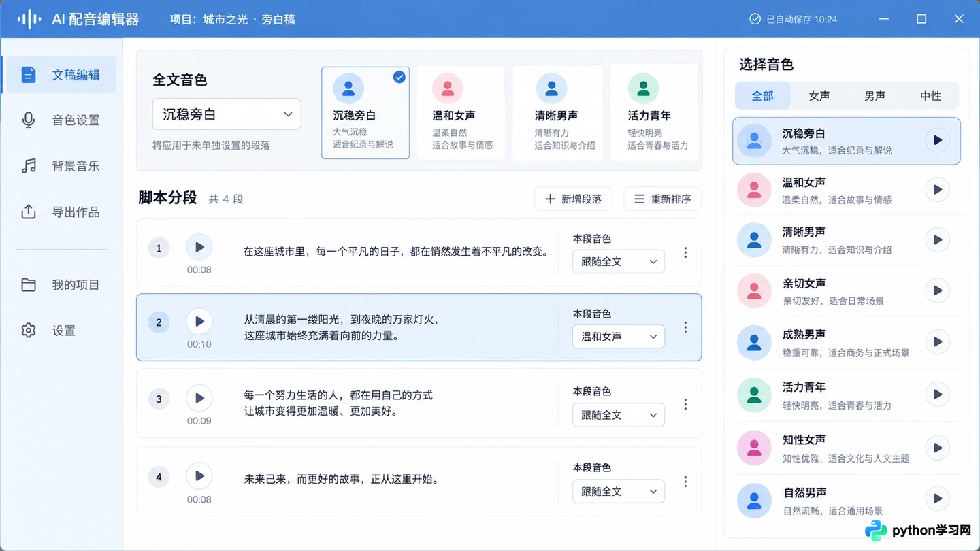Choose the 活力青年 voice card

(654, 113)
